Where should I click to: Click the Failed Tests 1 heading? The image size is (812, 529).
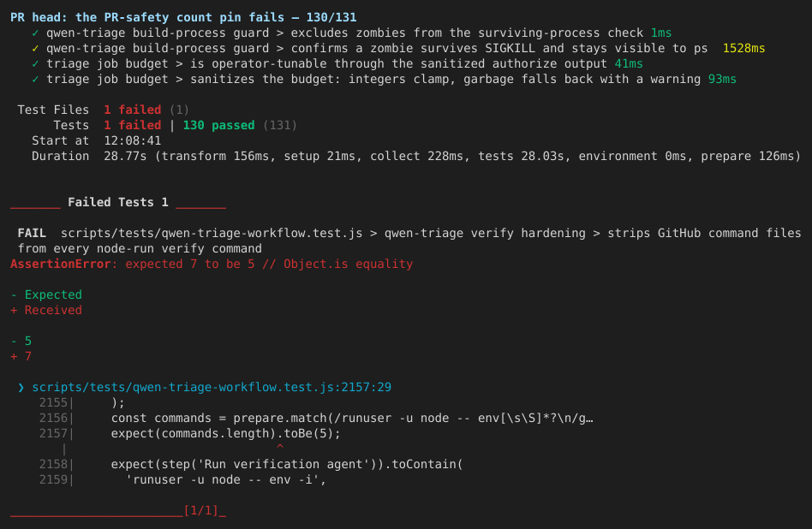118,202
